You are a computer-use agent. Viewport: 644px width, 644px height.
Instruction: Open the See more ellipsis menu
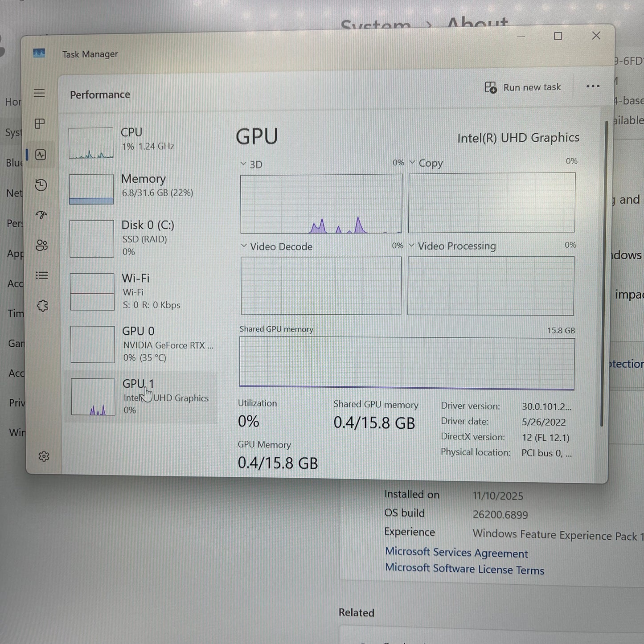[593, 86]
